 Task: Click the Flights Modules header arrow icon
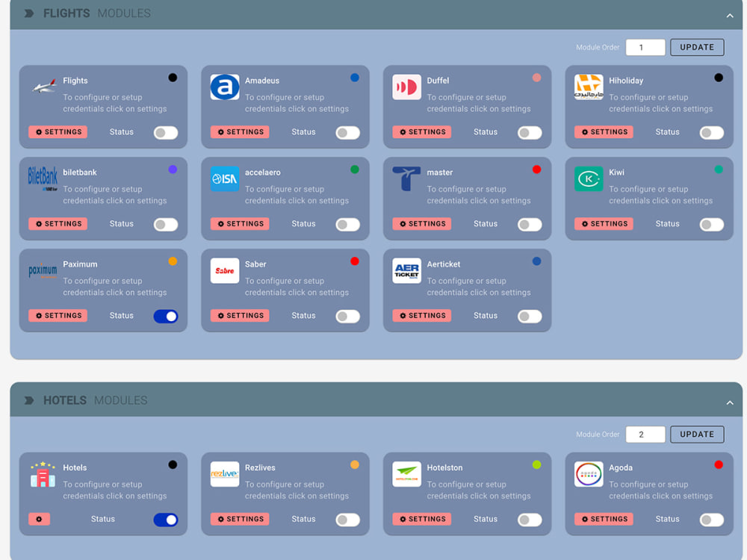point(29,13)
